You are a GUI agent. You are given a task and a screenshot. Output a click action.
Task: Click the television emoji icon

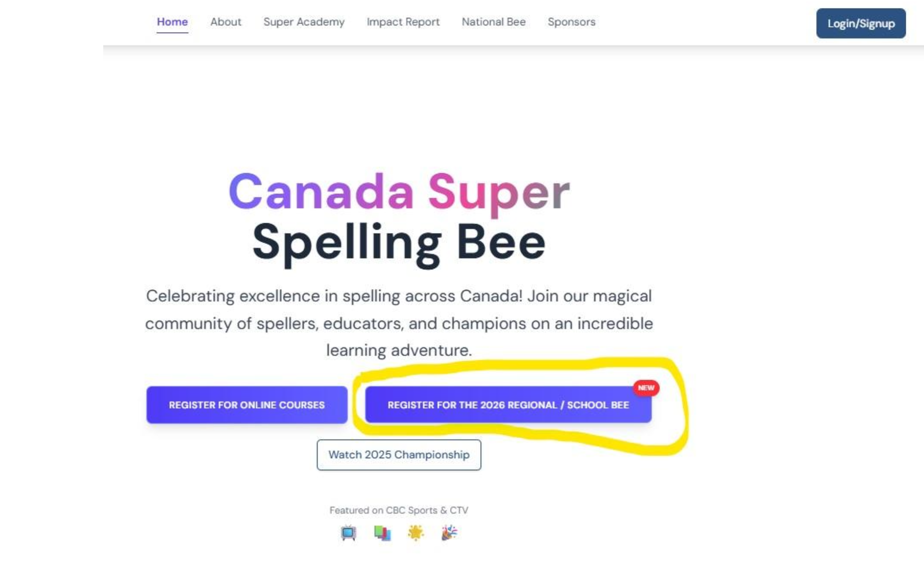pos(348,533)
